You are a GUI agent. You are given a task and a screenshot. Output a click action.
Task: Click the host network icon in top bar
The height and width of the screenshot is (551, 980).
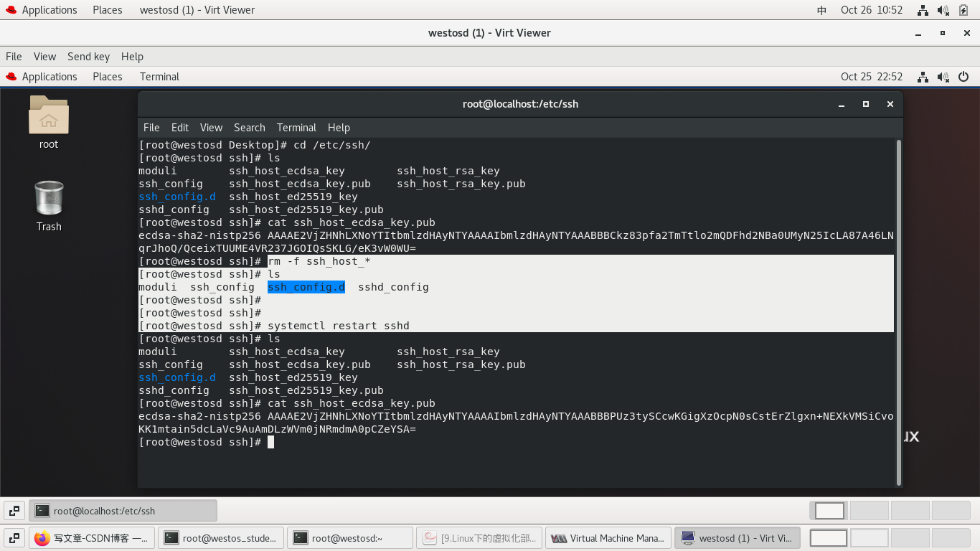coord(923,10)
